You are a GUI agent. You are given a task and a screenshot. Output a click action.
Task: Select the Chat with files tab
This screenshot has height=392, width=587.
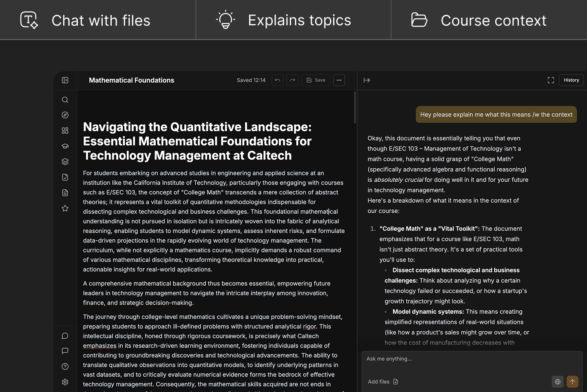coord(98,20)
